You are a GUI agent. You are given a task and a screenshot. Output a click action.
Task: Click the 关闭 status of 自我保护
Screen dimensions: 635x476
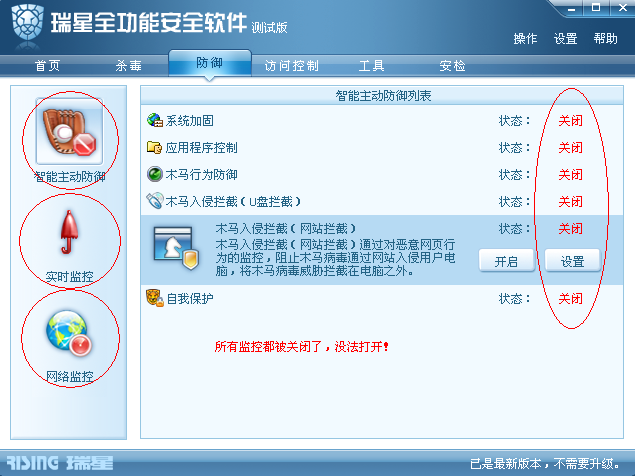pyautogui.click(x=570, y=299)
